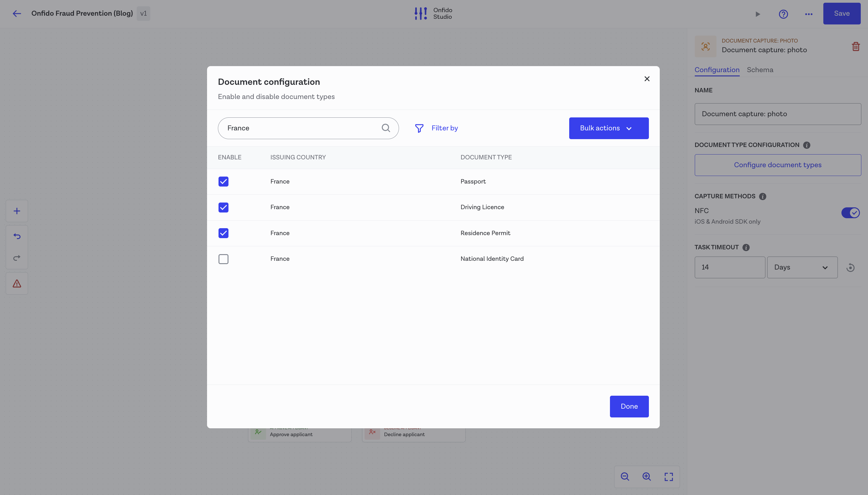This screenshot has height=495, width=868.
Task: Click the Driving Licence cell
Action: pos(482,207)
